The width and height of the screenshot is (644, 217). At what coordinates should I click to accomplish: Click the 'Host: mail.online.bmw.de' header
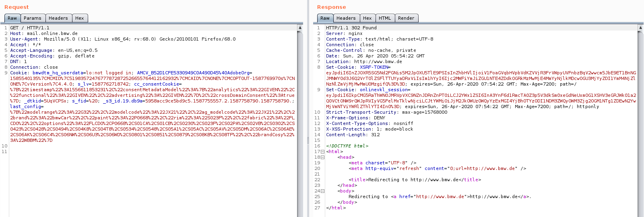(44, 33)
